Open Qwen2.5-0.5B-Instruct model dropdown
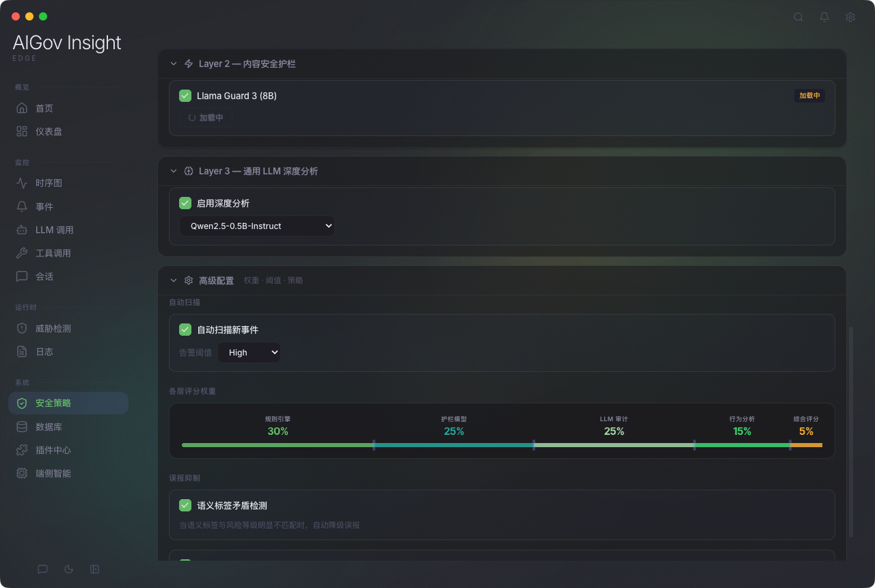Image resolution: width=875 pixels, height=588 pixels. point(257,226)
